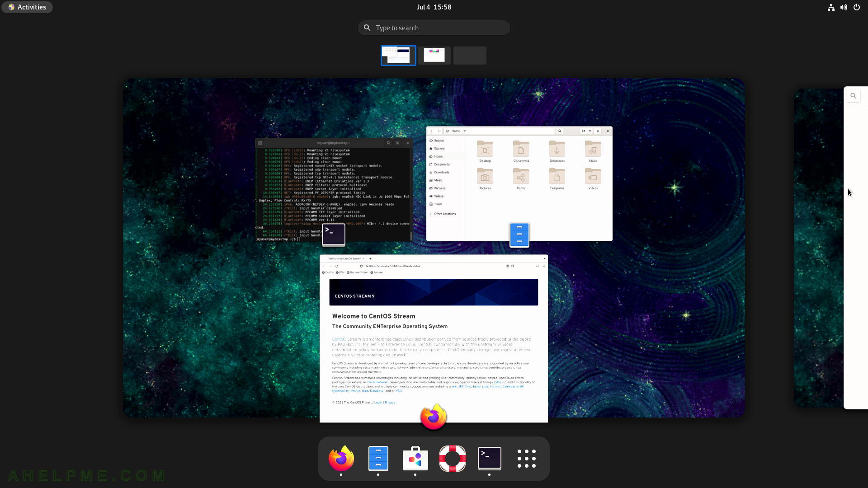The image size is (868, 488).
Task: Open Desktop folder in Files window
Action: point(485,151)
